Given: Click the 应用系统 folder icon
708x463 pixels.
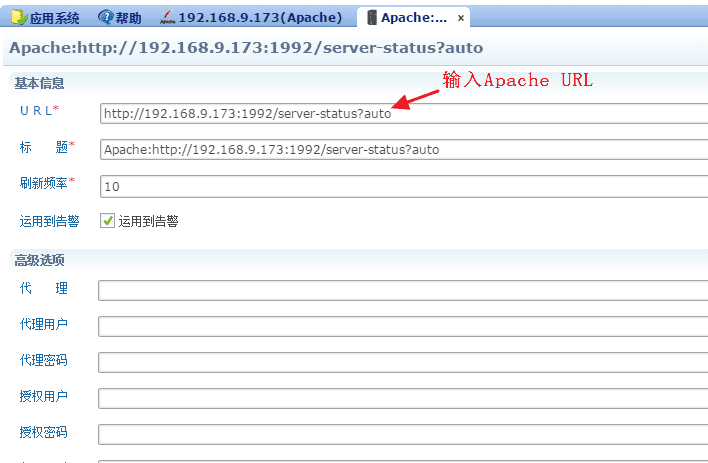Looking at the screenshot, I should pos(19,17).
